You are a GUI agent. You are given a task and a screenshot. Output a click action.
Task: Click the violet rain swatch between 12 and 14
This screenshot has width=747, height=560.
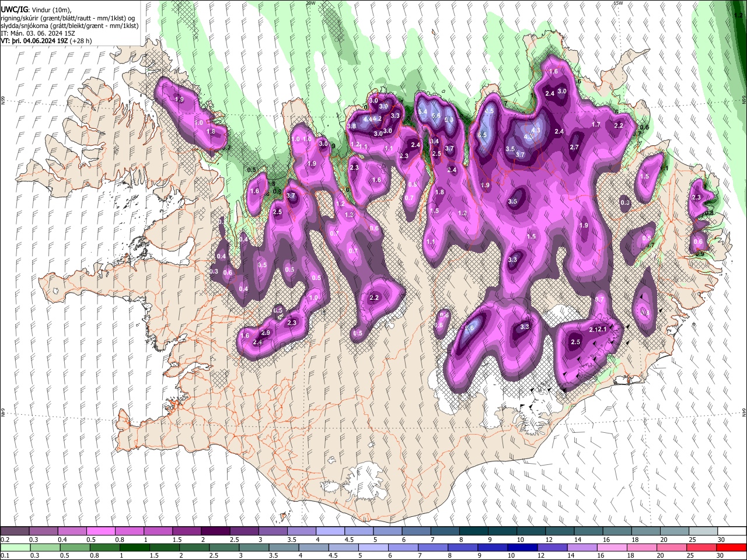[554, 547]
